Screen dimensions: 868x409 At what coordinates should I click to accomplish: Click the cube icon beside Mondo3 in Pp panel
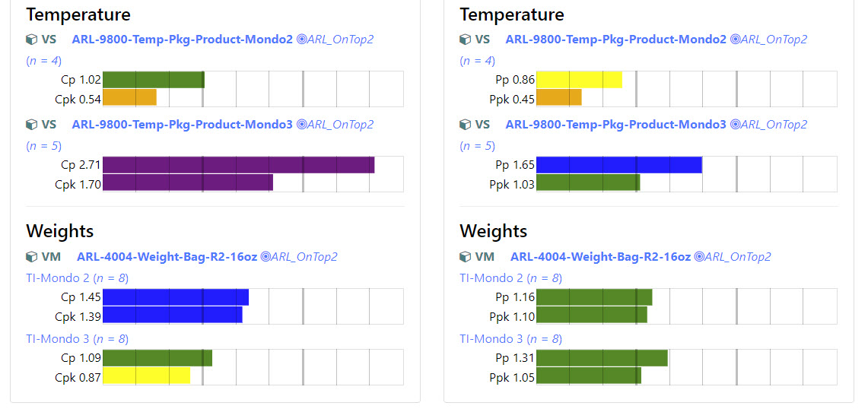point(465,125)
